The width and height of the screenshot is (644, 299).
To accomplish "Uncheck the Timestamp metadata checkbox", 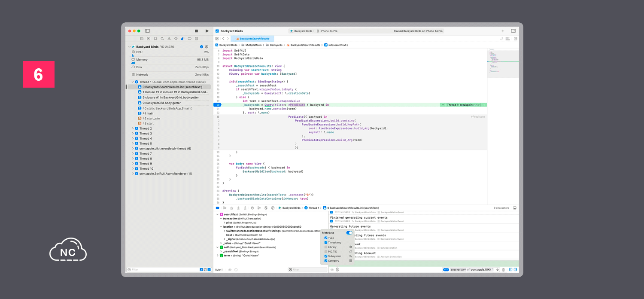I will coord(326,243).
